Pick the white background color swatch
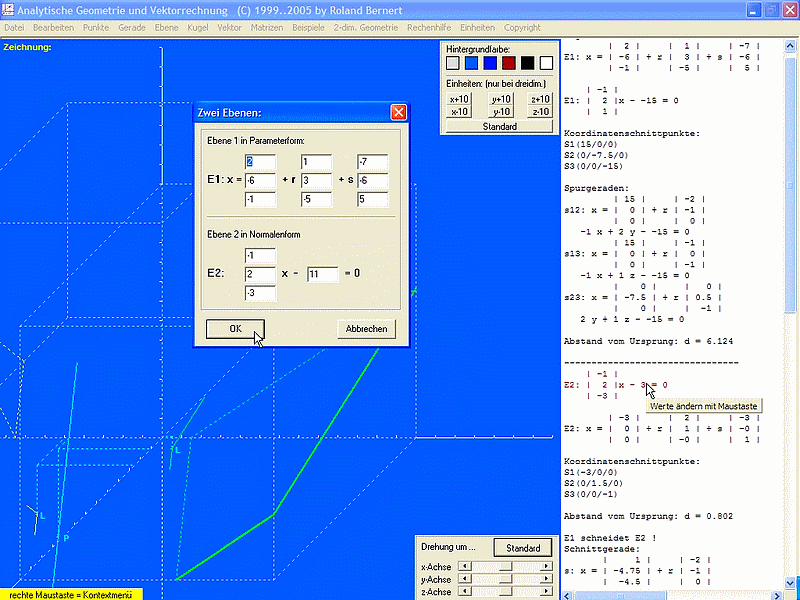 [x=545, y=63]
